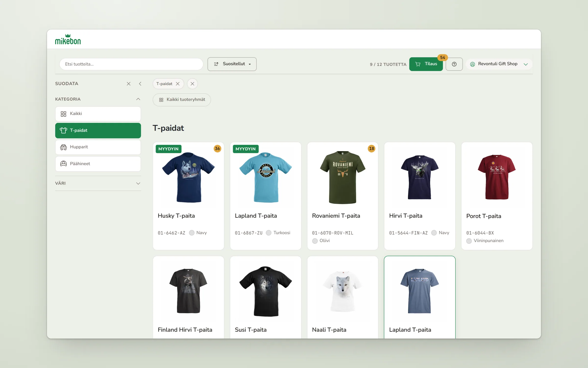Select the T-paidat category
The image size is (588, 368).
(x=98, y=131)
